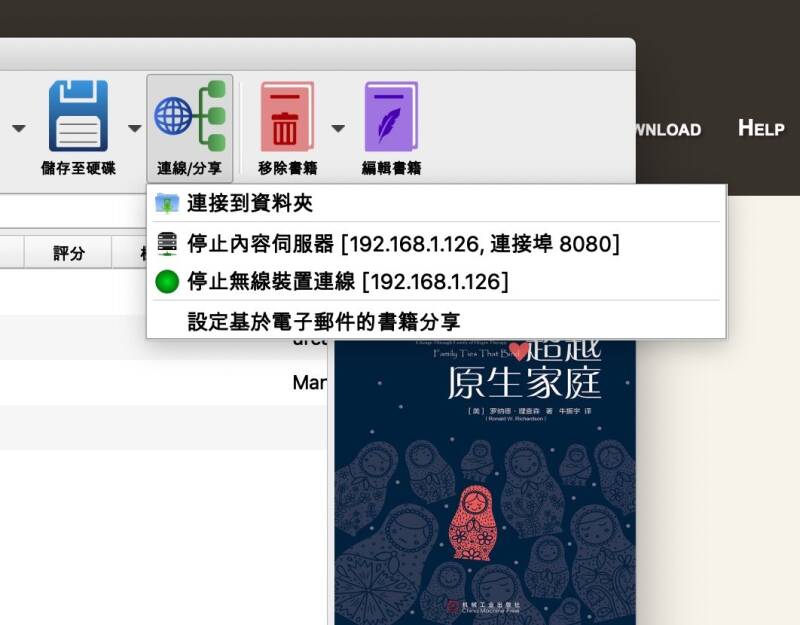Choose 連接到資料夾 from the menu
The width and height of the screenshot is (800, 625).
click(x=436, y=203)
